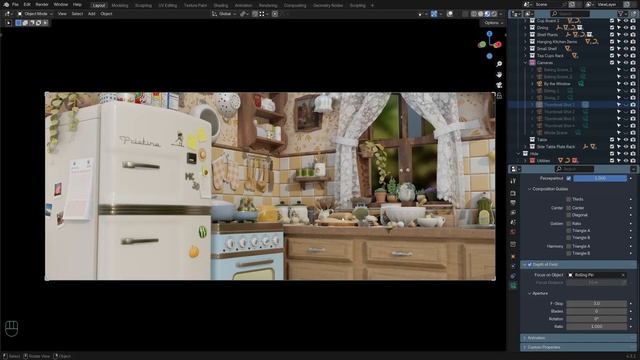640x360 pixels.
Task: Collapse the Composition Guides subpanel
Action: (530, 189)
